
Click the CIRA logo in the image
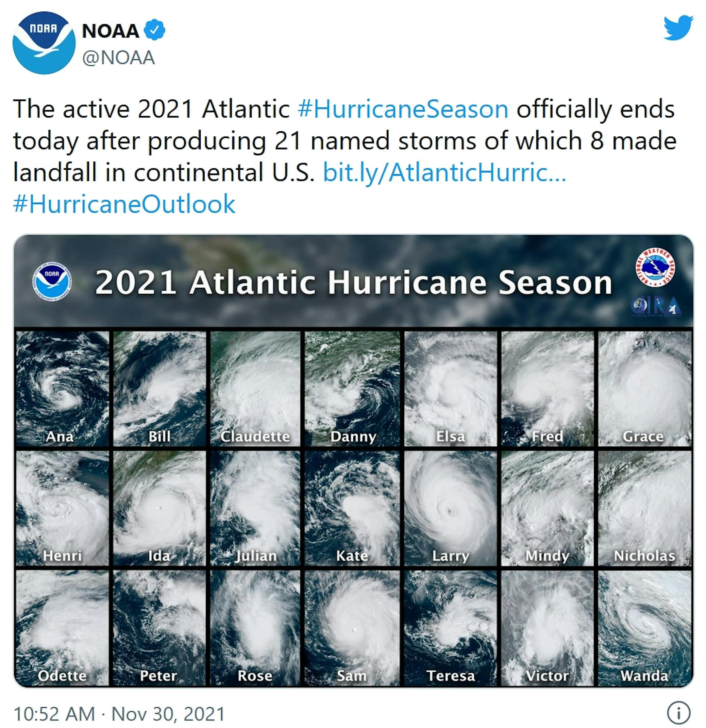(656, 306)
